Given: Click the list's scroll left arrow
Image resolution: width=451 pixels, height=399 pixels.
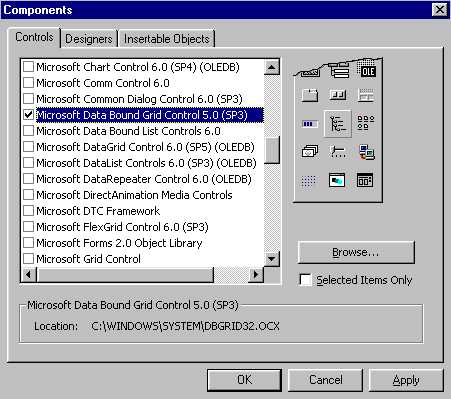Looking at the screenshot, I should (x=29, y=275).
